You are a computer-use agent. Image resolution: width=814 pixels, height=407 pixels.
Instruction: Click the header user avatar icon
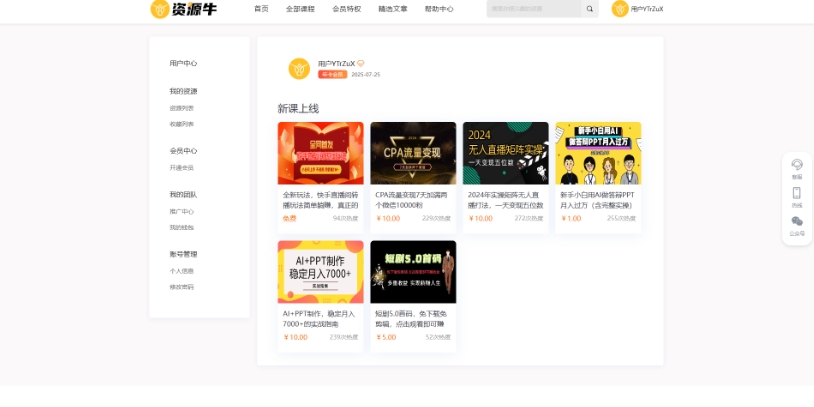[620, 9]
